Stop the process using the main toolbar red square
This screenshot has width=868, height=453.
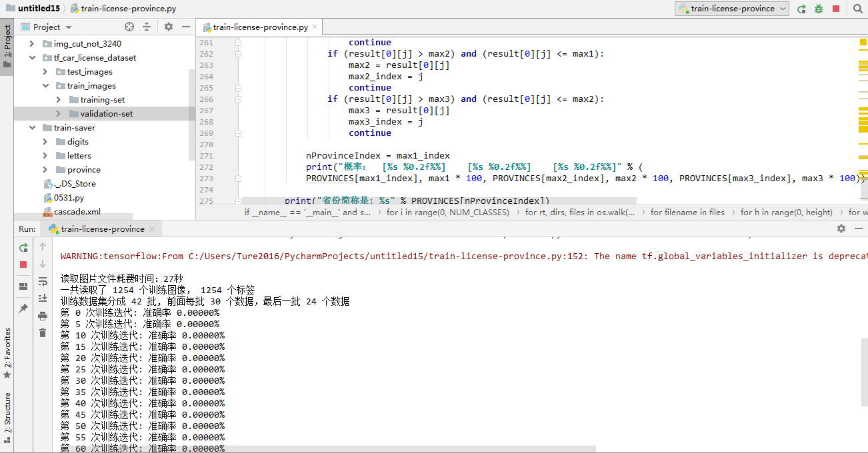(836, 9)
